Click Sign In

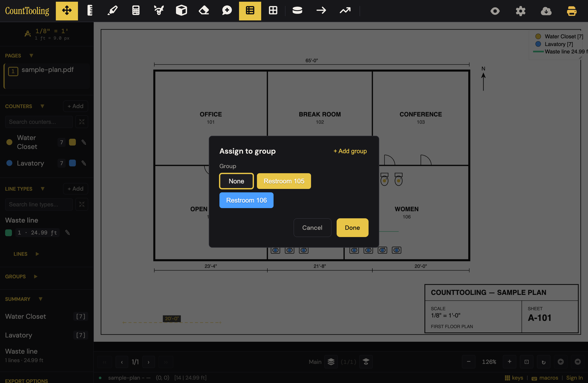pyautogui.click(x=574, y=378)
